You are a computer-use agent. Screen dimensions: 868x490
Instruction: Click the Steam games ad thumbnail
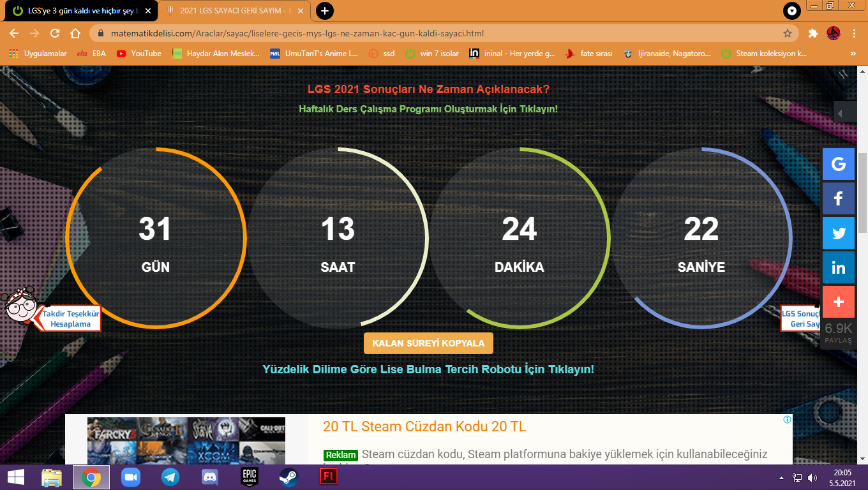point(186,441)
